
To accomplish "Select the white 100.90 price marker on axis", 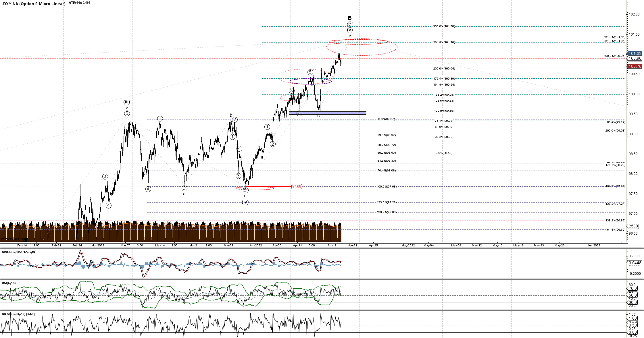I will tap(635, 58).
